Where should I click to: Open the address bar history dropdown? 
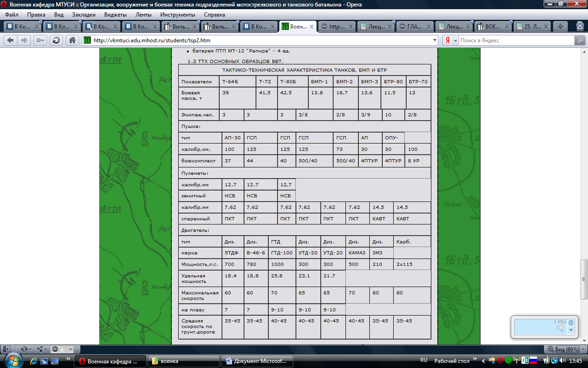(435, 40)
